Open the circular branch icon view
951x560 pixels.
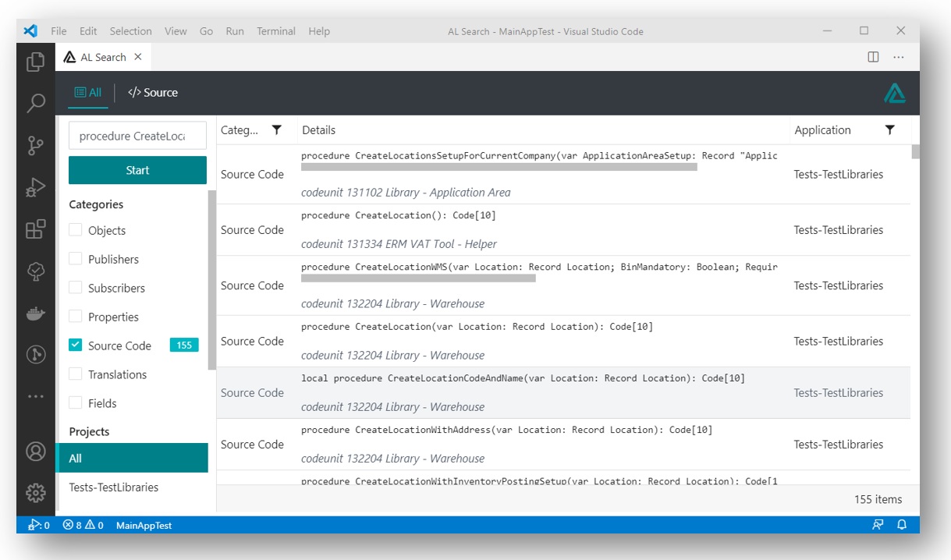point(35,355)
